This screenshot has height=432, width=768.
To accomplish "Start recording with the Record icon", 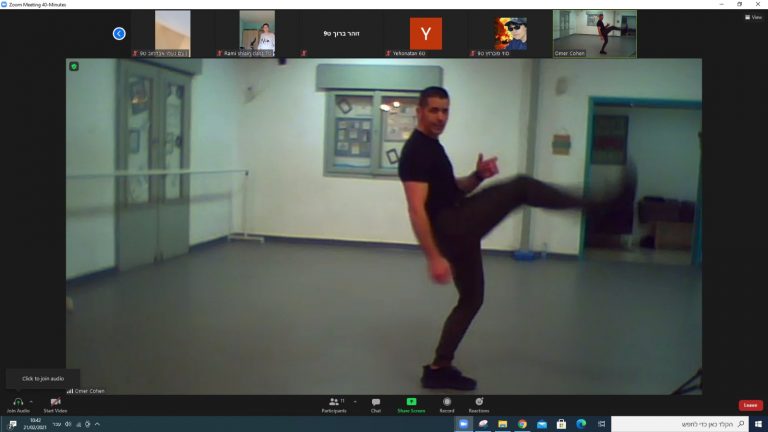I will 447,404.
